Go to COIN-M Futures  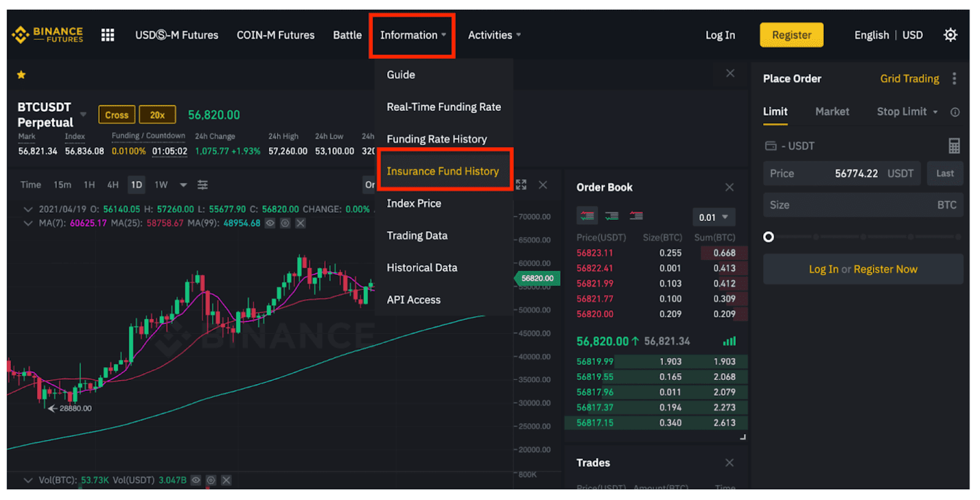tap(276, 35)
